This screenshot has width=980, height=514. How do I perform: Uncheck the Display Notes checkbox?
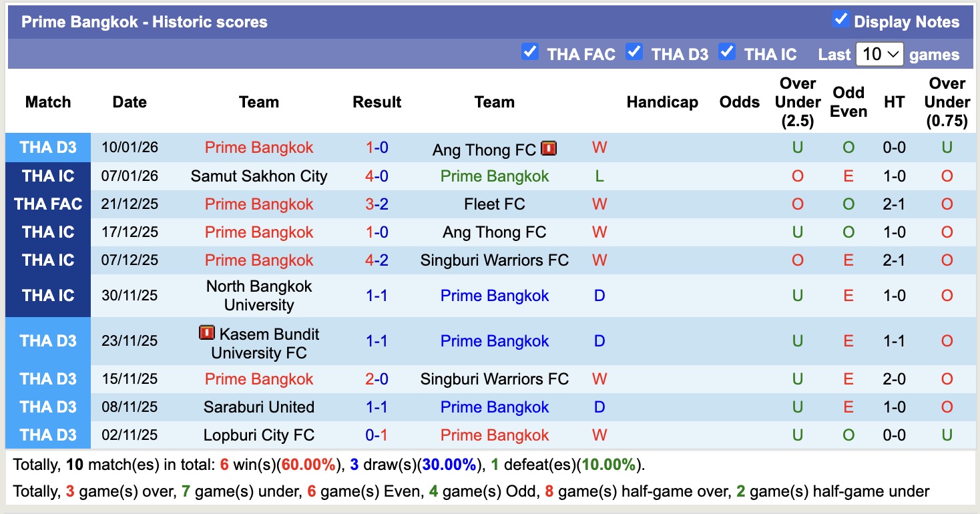coord(840,21)
